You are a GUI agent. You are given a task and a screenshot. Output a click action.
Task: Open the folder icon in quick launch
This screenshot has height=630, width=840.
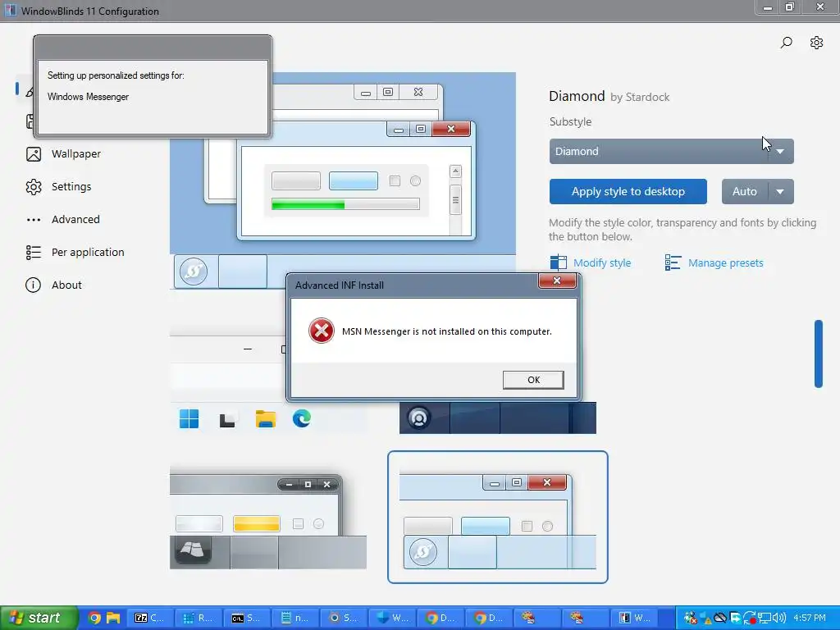(113, 618)
